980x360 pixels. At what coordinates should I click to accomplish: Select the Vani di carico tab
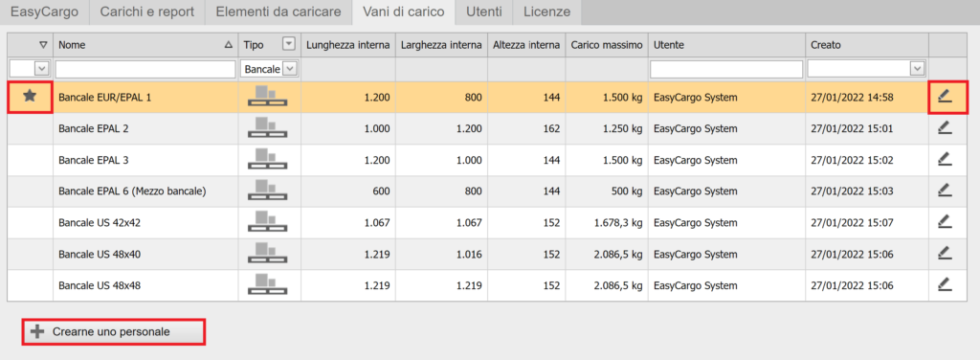tap(404, 11)
